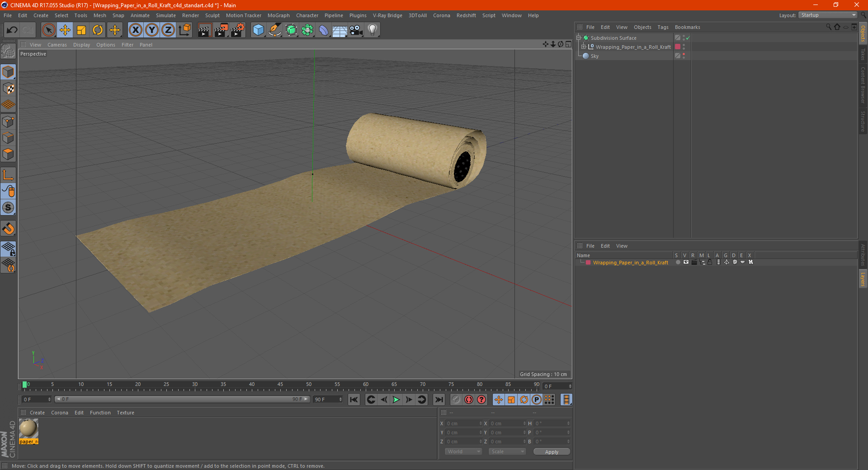Add a Floor environment object
Image resolution: width=868 pixels, height=470 pixels.
pos(340,30)
